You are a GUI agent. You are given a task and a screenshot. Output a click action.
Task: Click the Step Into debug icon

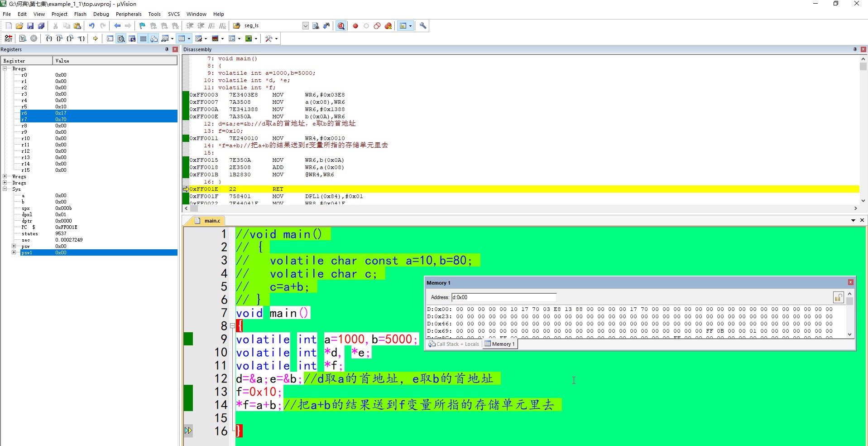coord(49,39)
